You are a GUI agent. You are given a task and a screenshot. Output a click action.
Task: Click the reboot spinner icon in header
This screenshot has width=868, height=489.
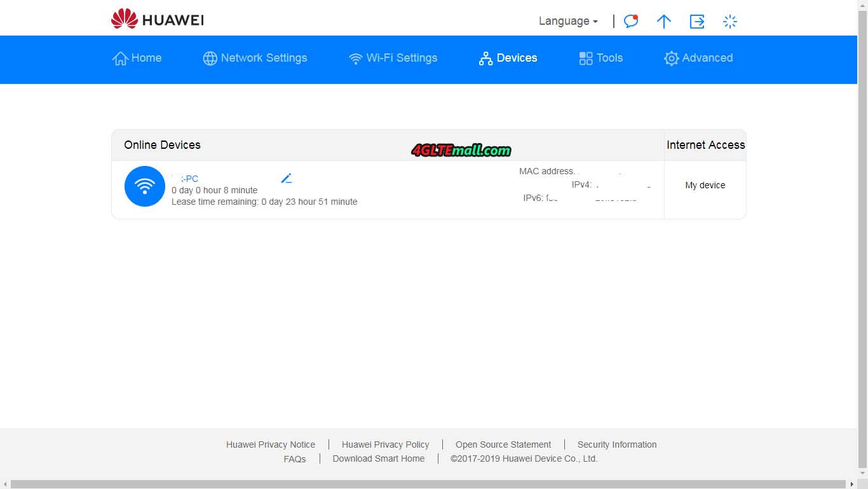(x=730, y=22)
